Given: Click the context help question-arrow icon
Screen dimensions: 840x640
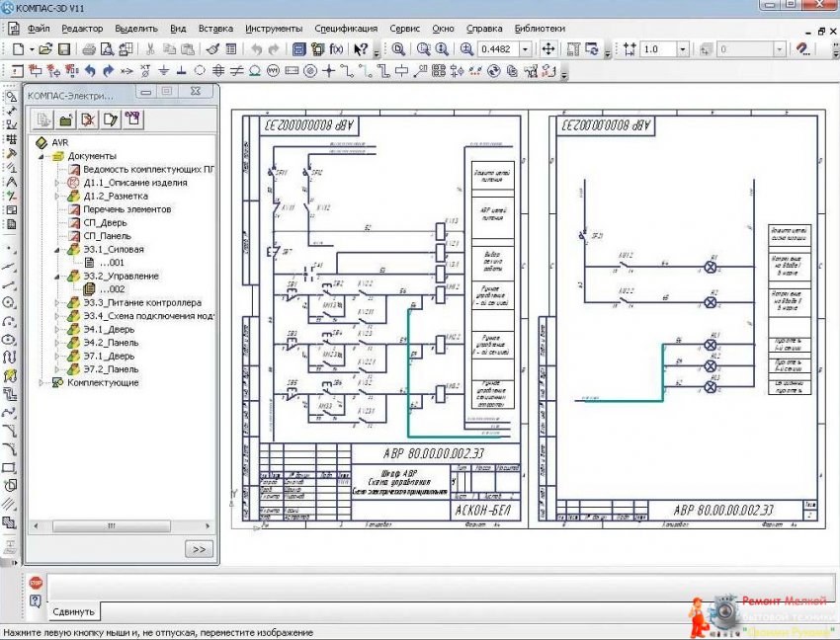Looking at the screenshot, I should [361, 48].
